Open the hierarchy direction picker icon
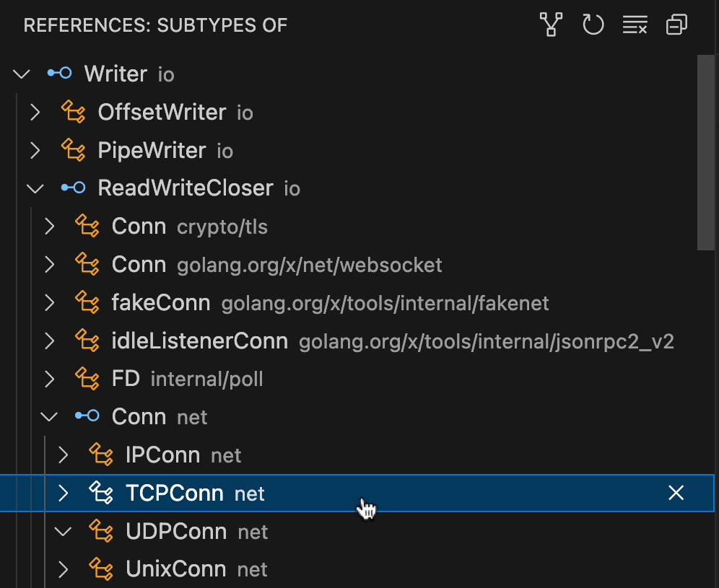The image size is (719, 588). tap(551, 25)
